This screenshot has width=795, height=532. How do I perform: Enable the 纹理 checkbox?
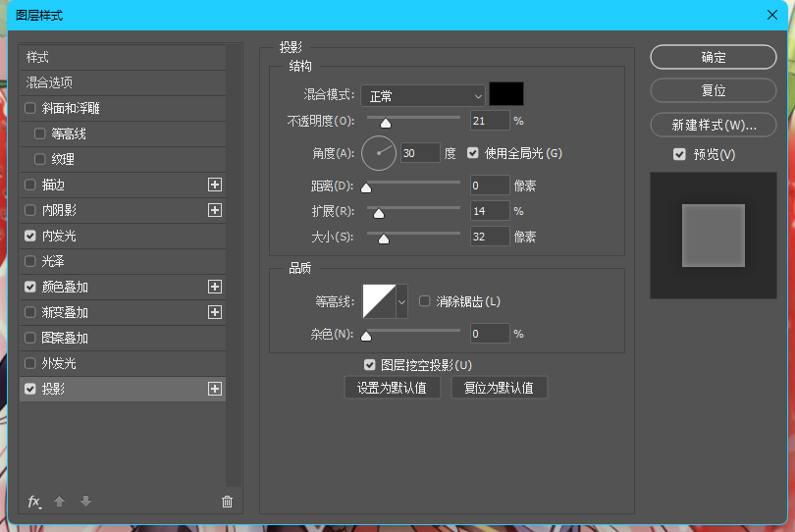[x=39, y=159]
